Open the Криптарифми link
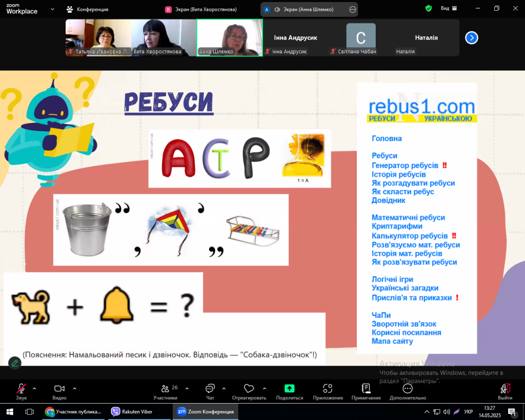Image resolution: width=525 pixels, height=420 pixels. coord(397,226)
